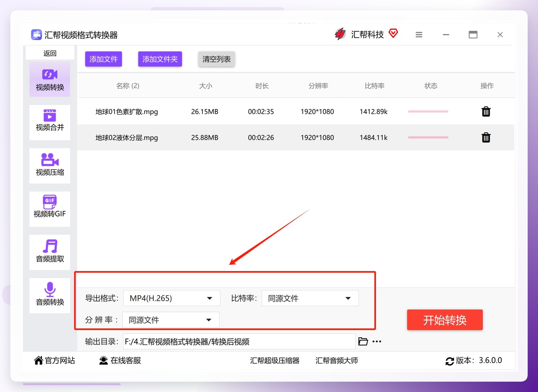Open the 视频转换 sidebar tool
The height and width of the screenshot is (392, 538).
coord(50,80)
